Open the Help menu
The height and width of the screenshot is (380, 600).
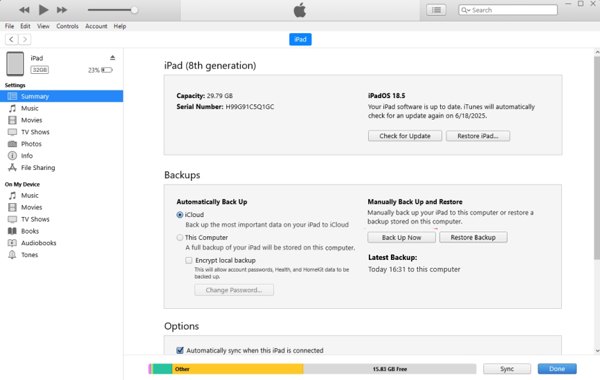point(120,26)
